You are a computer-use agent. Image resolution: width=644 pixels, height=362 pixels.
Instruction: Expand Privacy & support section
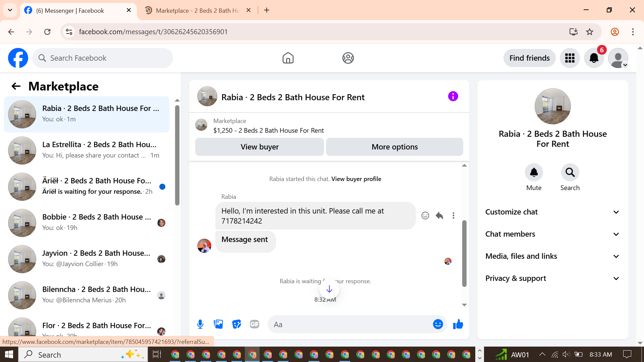point(552,278)
